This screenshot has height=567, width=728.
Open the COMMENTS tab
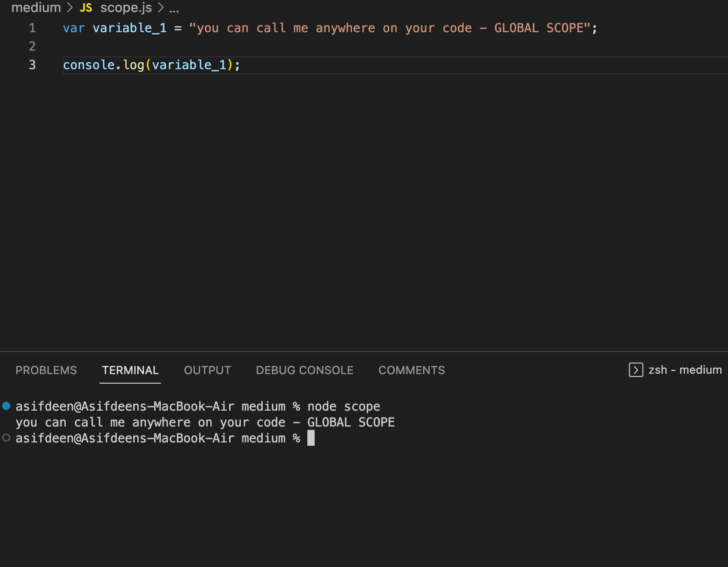[412, 370]
